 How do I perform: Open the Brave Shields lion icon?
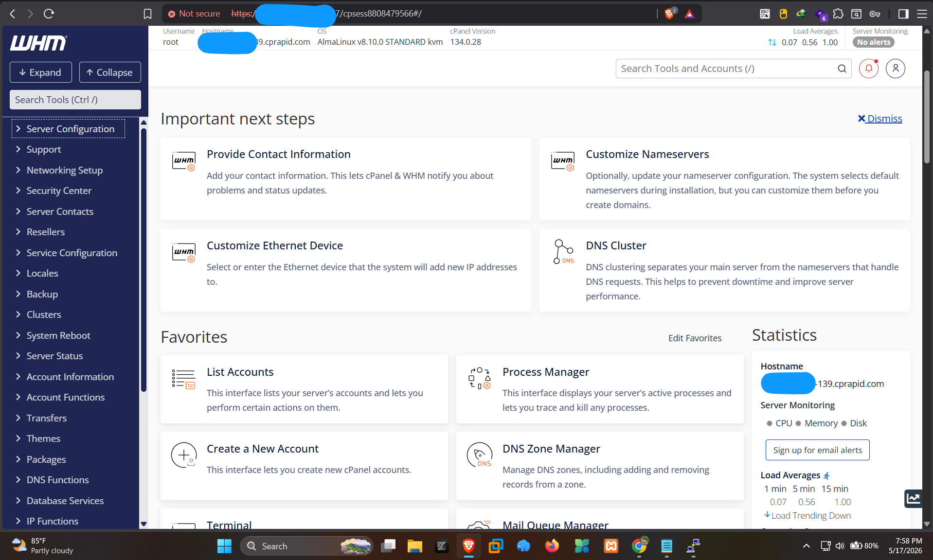point(669,14)
